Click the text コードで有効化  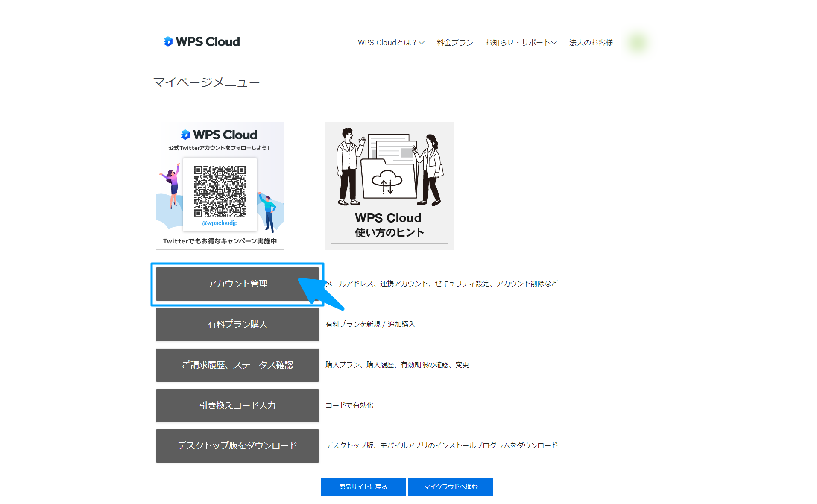349,405
